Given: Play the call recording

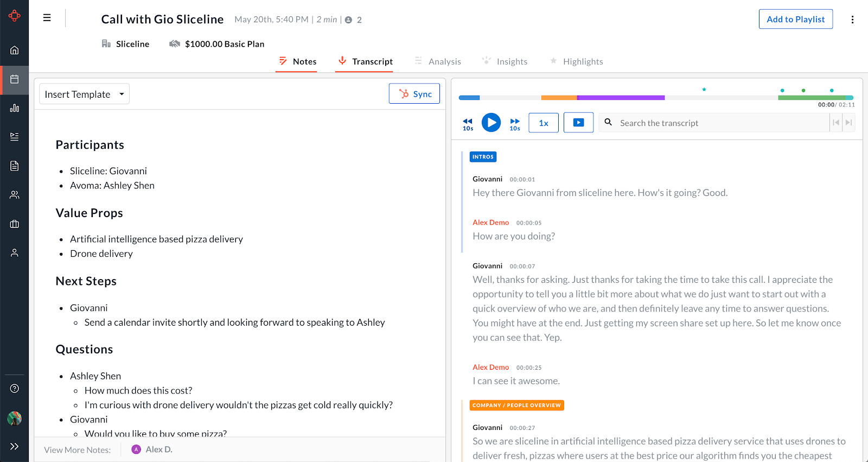Looking at the screenshot, I should (x=492, y=122).
